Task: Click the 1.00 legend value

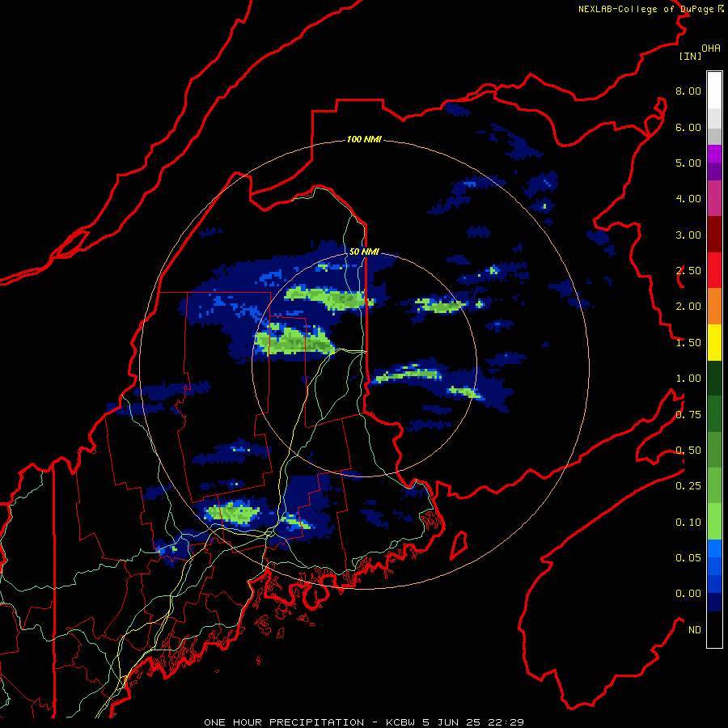Action: pos(688,379)
